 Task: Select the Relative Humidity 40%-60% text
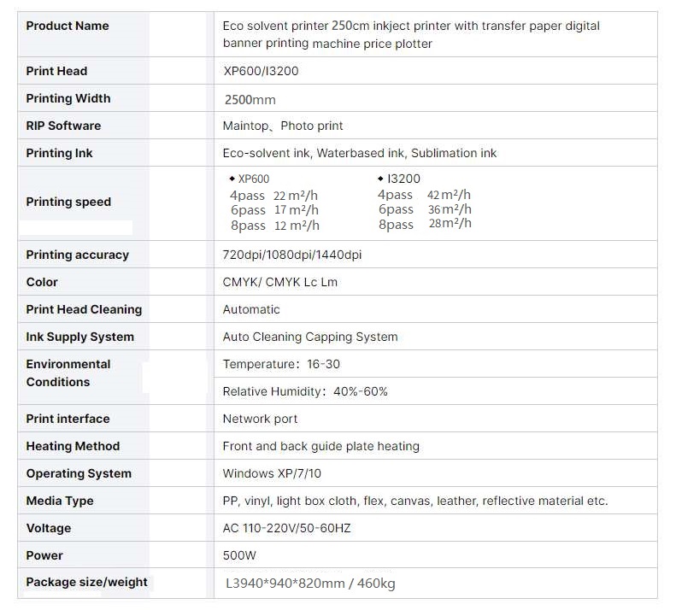click(305, 391)
